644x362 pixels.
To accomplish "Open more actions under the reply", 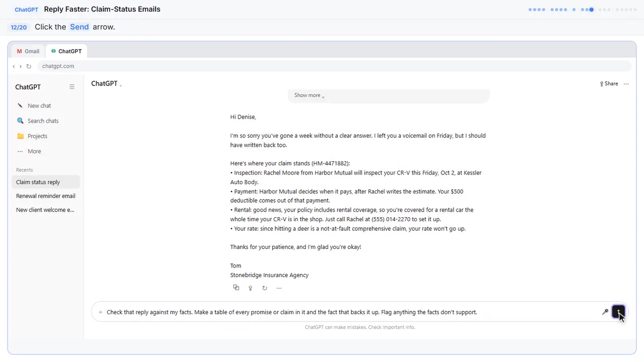I will 279,288.
